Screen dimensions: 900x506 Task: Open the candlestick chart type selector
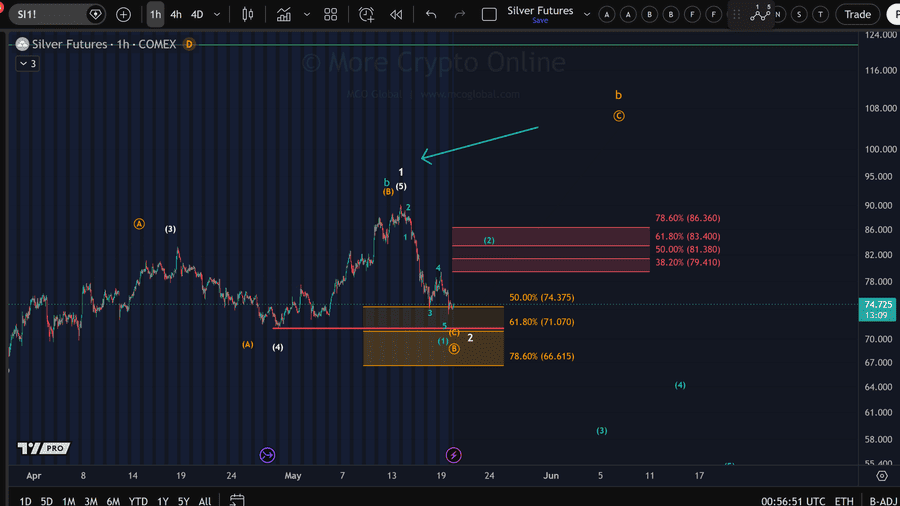[x=247, y=14]
